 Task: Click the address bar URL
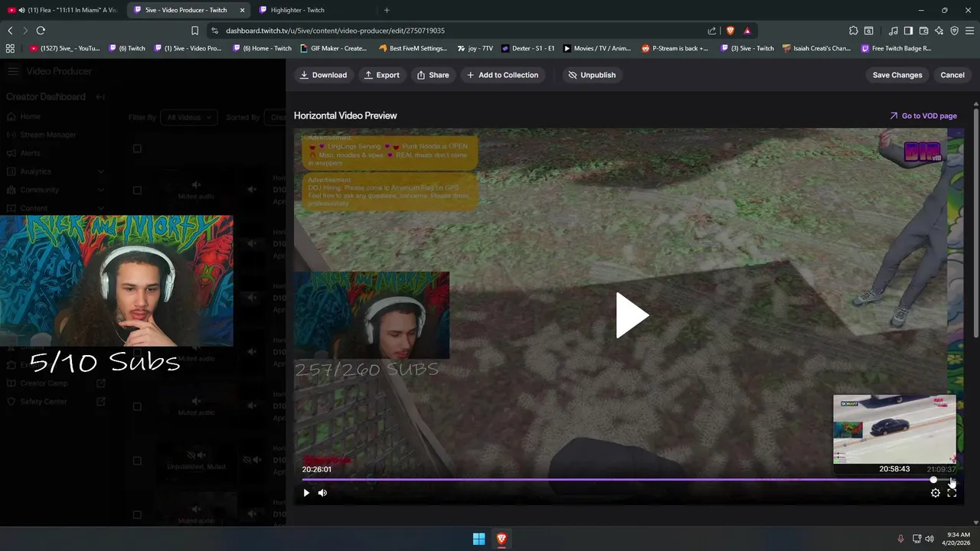pos(335,31)
